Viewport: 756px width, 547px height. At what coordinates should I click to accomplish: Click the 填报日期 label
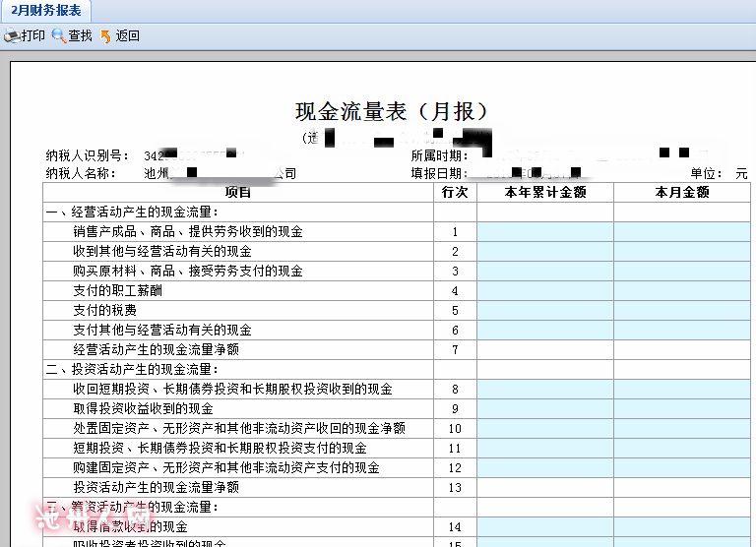tap(439, 173)
